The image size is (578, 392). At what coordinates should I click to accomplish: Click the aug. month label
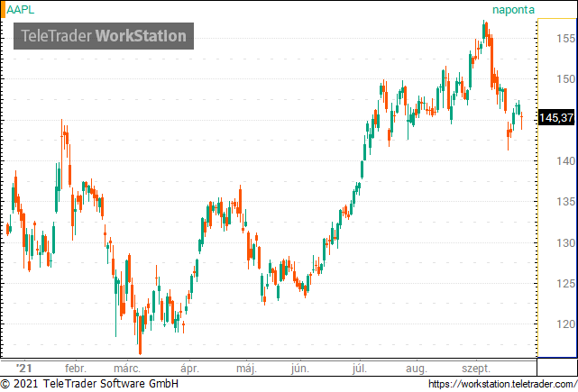[x=417, y=368]
